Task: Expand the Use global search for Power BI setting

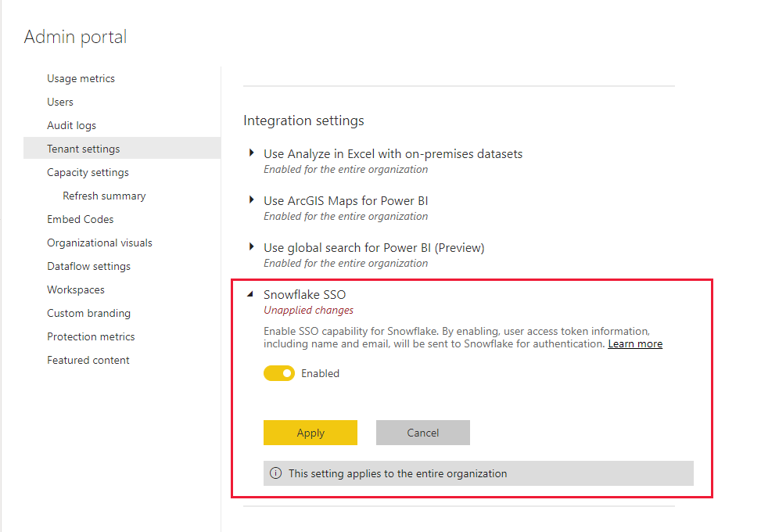Action: pyautogui.click(x=250, y=247)
